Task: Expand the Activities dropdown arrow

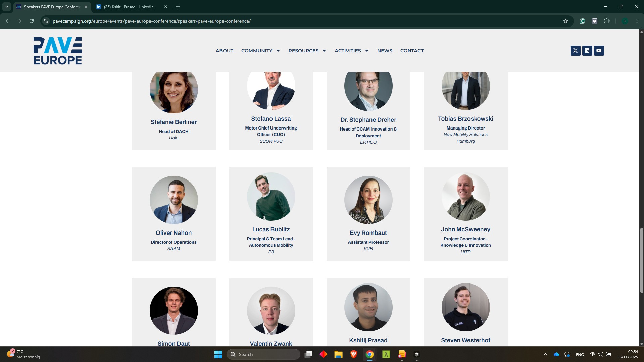Action: tap(367, 51)
